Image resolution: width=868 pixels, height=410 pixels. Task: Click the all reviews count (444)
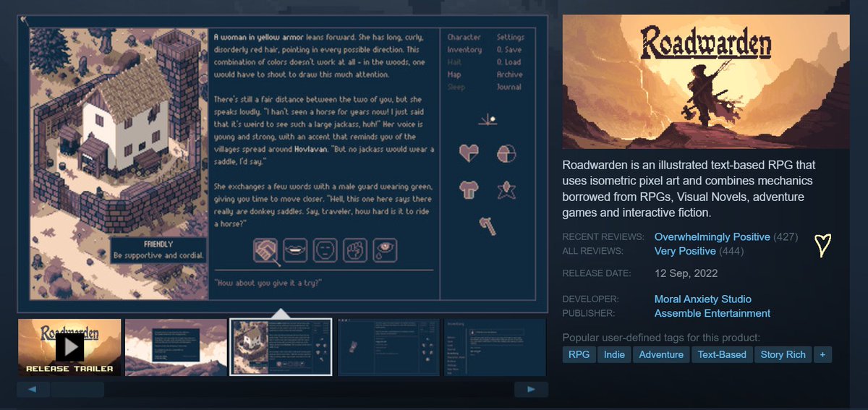point(731,251)
